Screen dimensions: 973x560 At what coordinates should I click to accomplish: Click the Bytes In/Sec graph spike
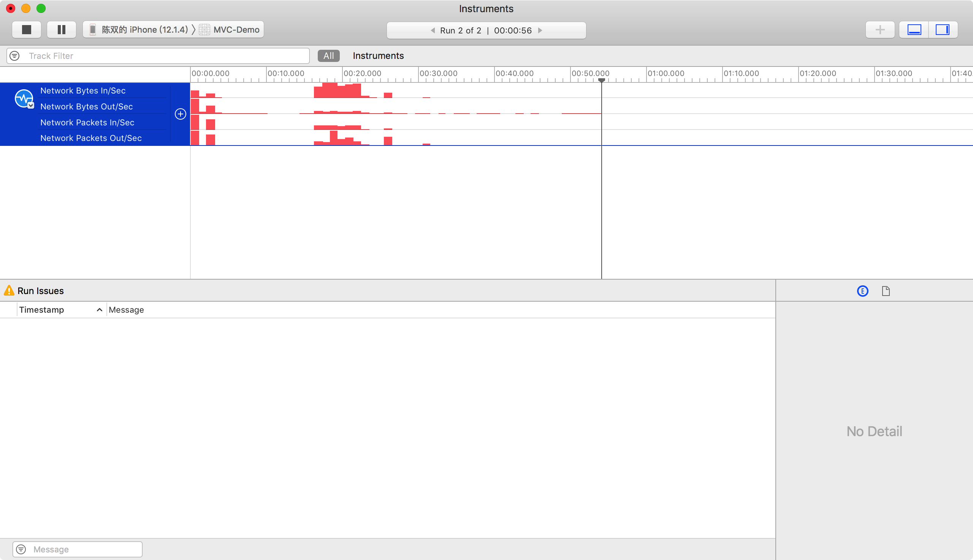tap(338, 90)
